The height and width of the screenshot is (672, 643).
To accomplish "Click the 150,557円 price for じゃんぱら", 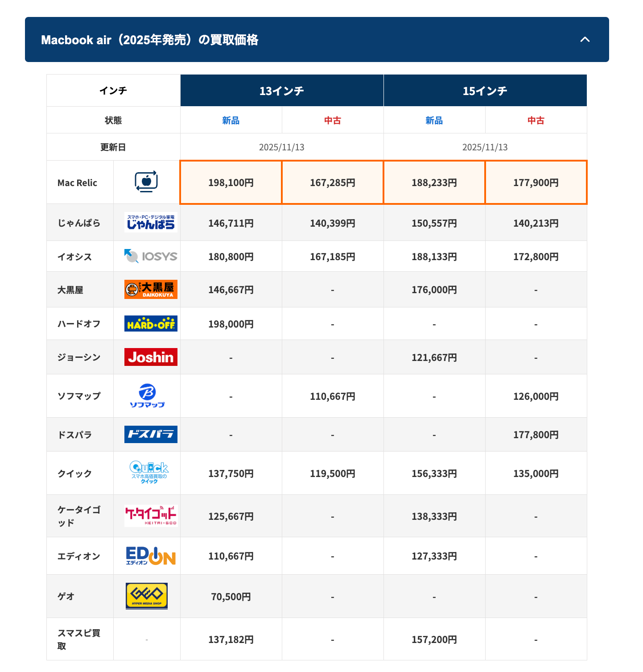I will (x=434, y=223).
